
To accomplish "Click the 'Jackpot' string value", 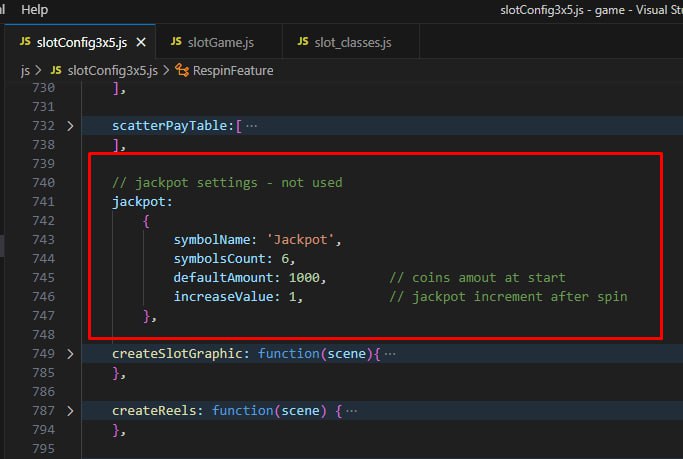I will 300,240.
